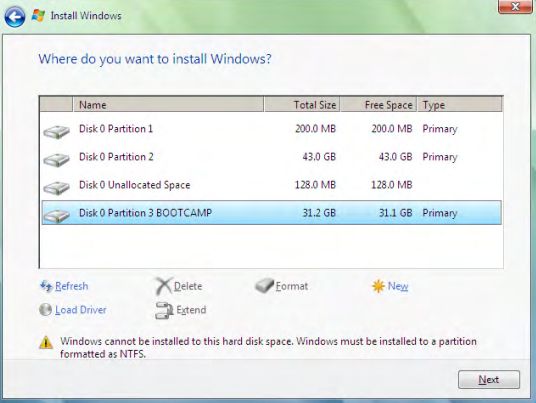Click the New starburst icon
536x403 pixels.
378,286
